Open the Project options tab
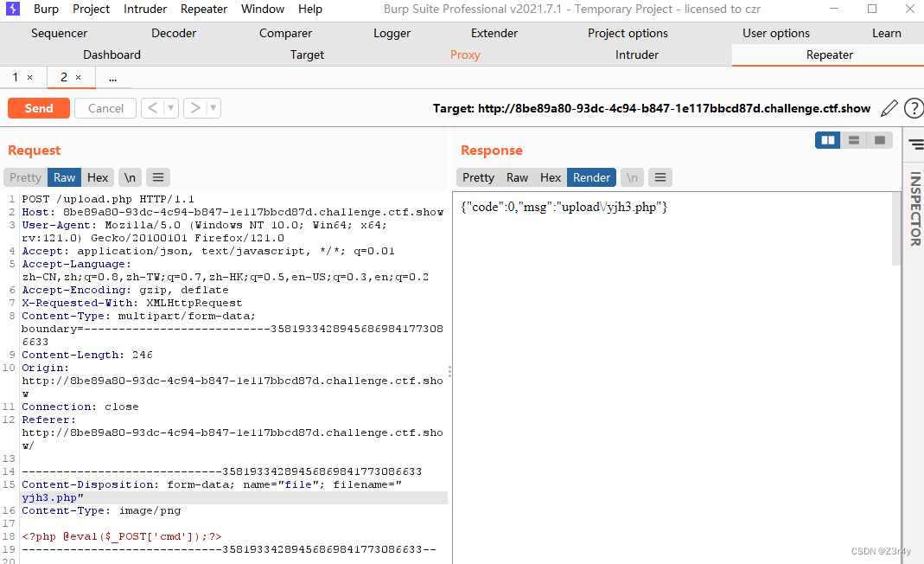Viewport: 924px width, 564px height. tap(628, 33)
